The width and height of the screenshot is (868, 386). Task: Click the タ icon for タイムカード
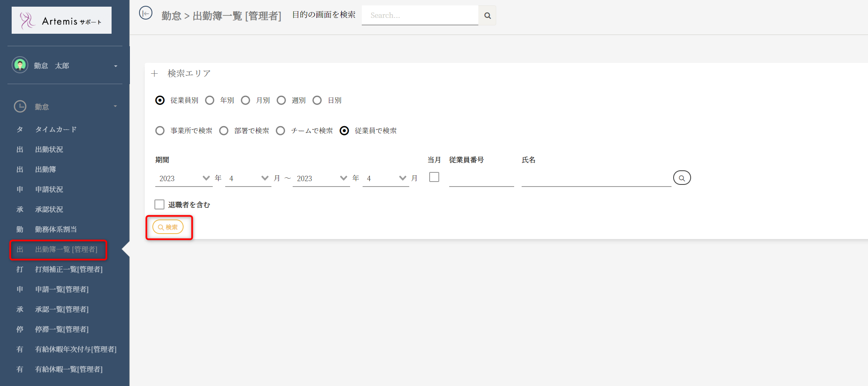pos(20,129)
